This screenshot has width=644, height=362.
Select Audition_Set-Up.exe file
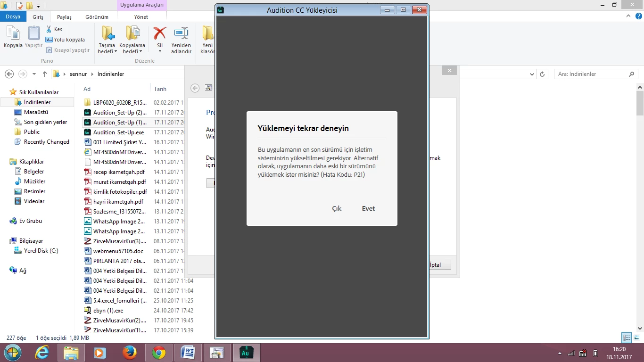tap(118, 132)
